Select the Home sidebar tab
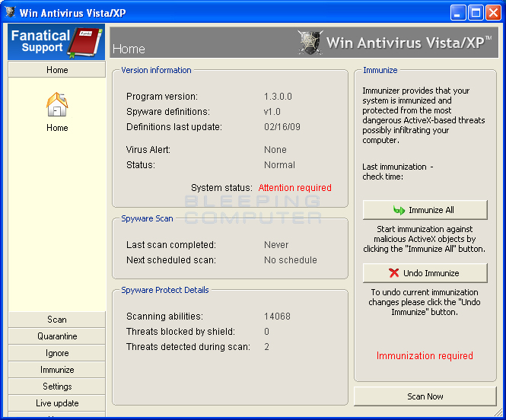This screenshot has height=420, width=506. point(57,70)
